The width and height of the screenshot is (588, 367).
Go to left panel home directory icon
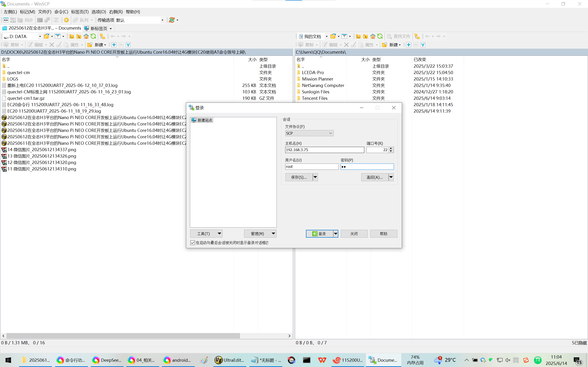tap(86, 36)
